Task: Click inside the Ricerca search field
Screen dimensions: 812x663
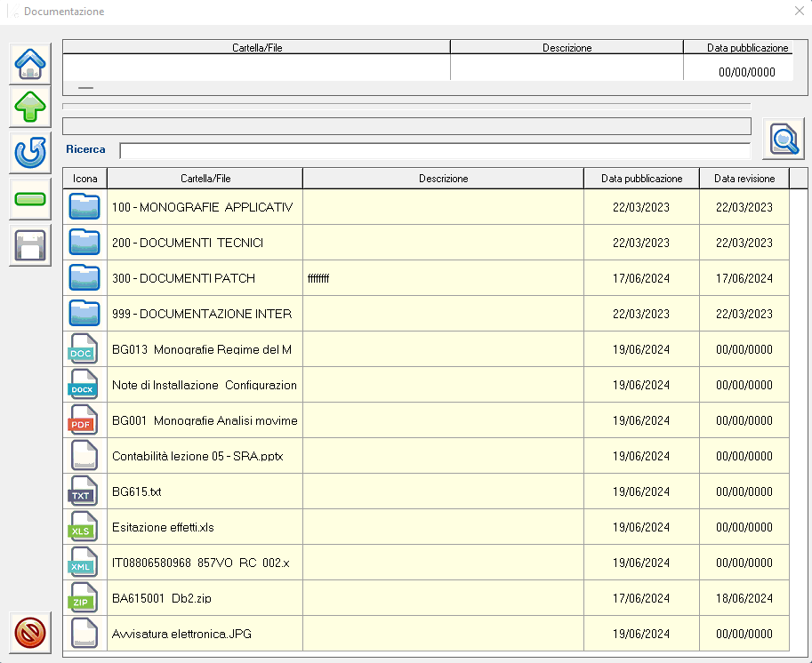Action: click(434, 150)
